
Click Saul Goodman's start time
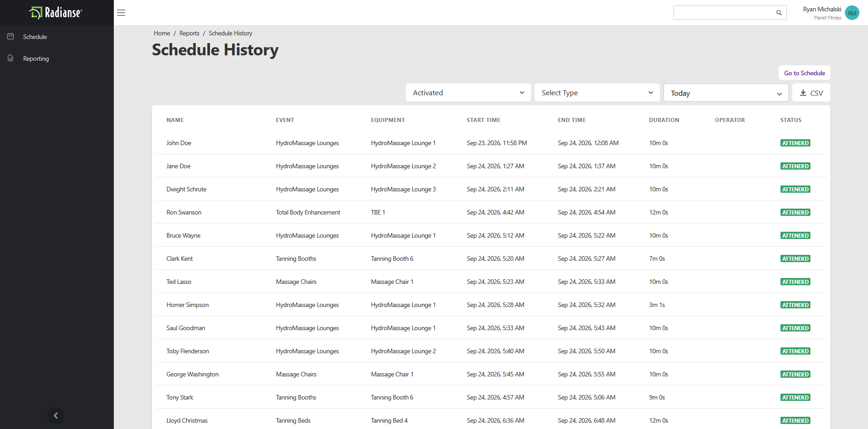(x=495, y=328)
